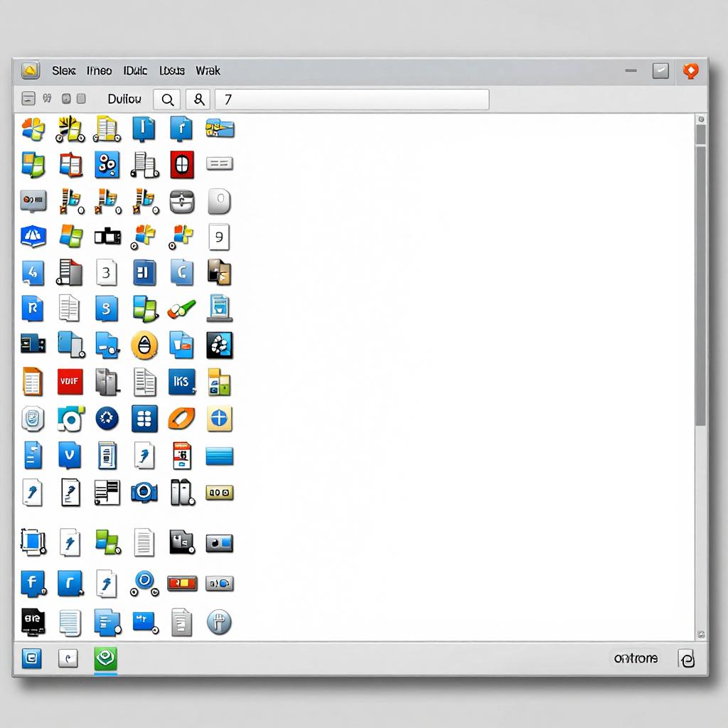
Task: Click the magnifying glass search button
Action: click(x=167, y=100)
